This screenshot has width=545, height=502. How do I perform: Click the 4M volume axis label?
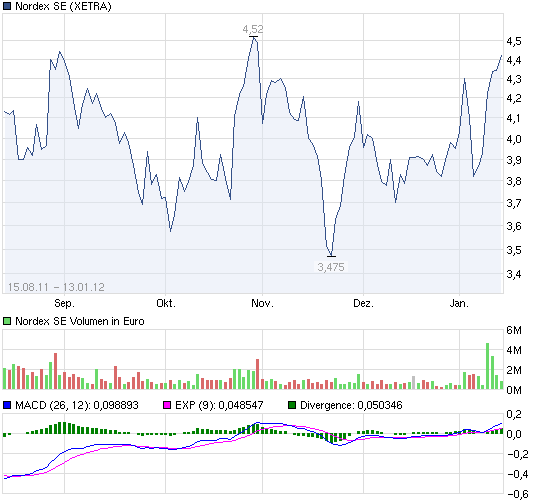tap(514, 350)
